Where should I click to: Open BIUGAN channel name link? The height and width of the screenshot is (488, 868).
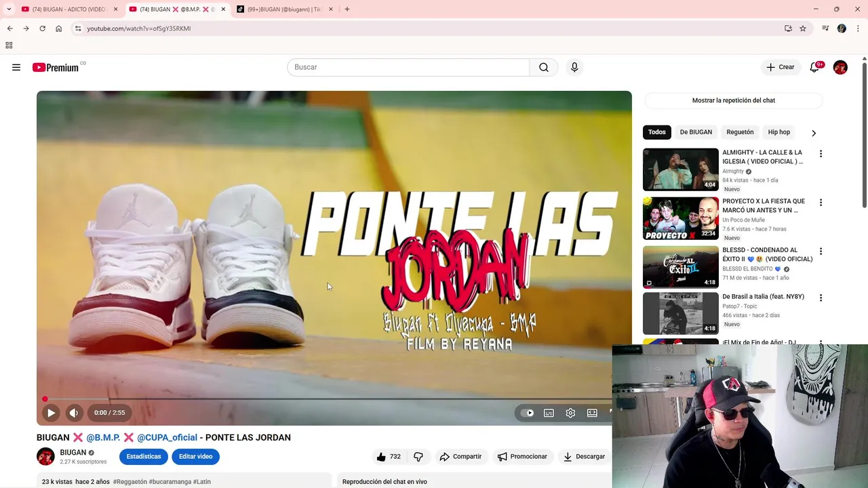click(x=73, y=453)
